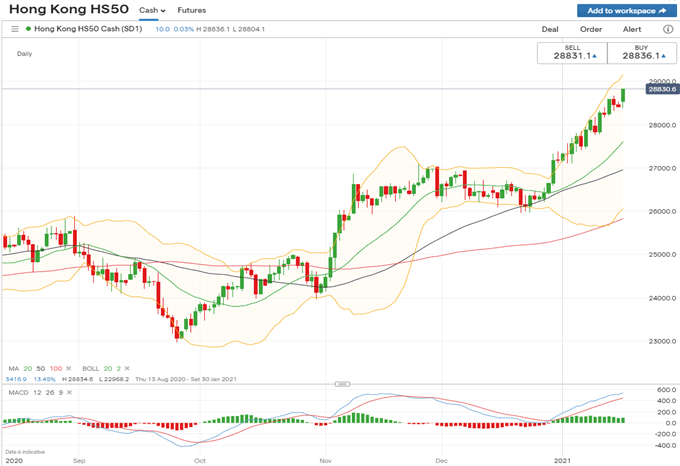Viewport: 680px width, 466px height.
Task: Click the current price tag 28830.6
Action: (662, 89)
